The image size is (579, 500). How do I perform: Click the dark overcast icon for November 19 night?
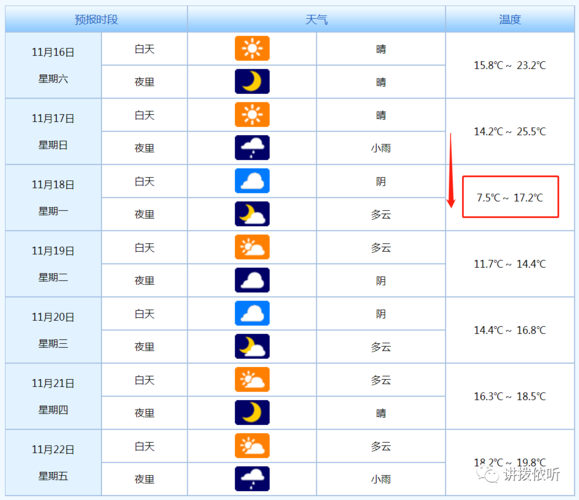[252, 280]
